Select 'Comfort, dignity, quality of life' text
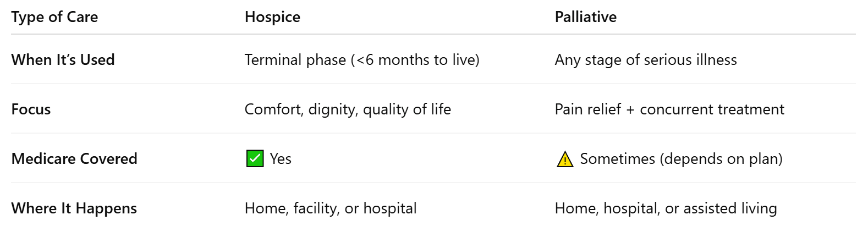This screenshot has width=868, height=242. 348,109
